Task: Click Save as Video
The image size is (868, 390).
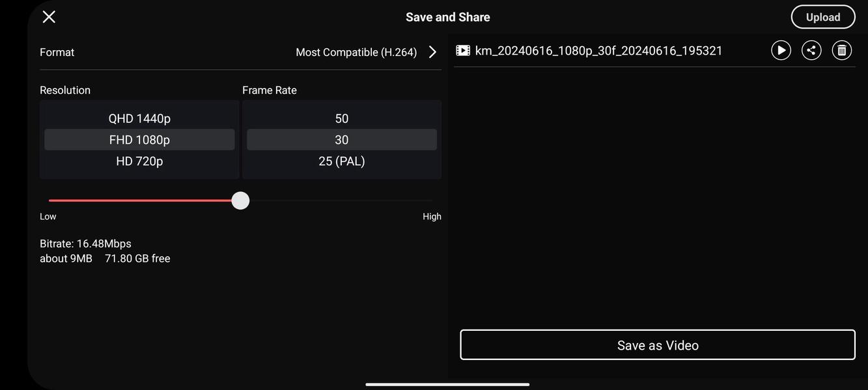Action: tap(658, 344)
